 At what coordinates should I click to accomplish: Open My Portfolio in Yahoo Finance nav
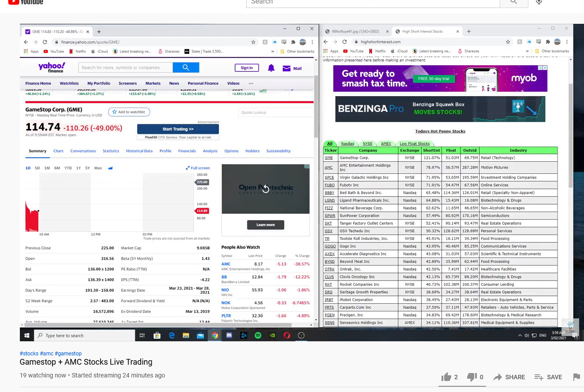[99, 83]
